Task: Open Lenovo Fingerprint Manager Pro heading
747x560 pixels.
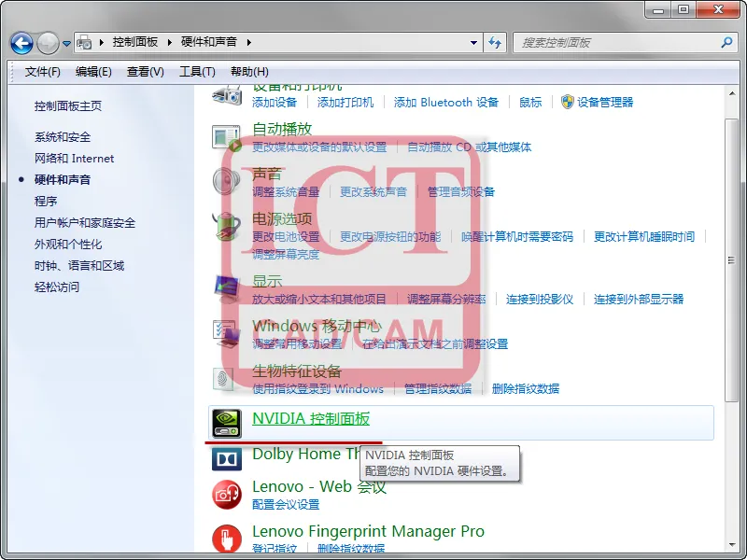Action: tap(368, 531)
